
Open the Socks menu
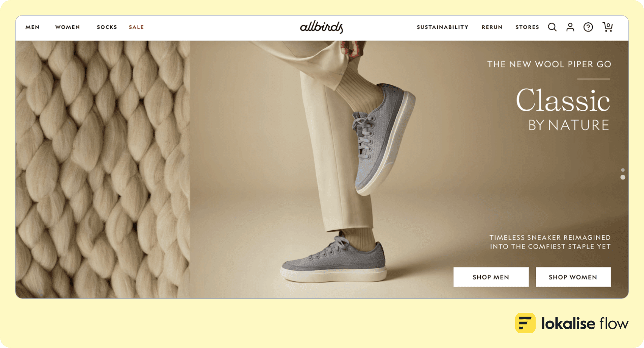coord(107,27)
